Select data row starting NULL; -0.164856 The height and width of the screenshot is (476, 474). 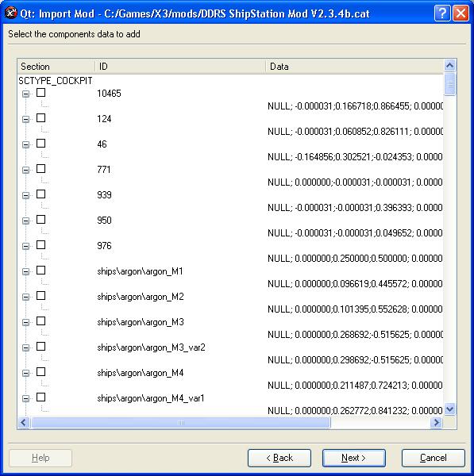(355, 156)
